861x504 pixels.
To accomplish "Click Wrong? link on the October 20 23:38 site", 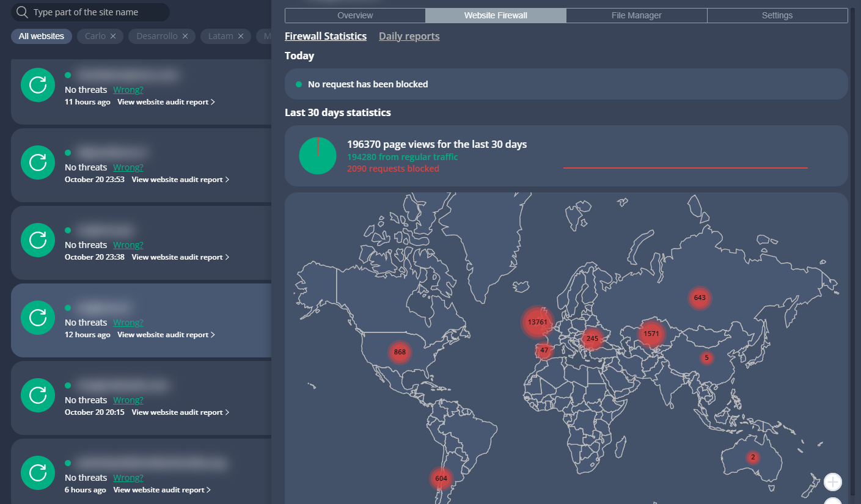I will [128, 245].
